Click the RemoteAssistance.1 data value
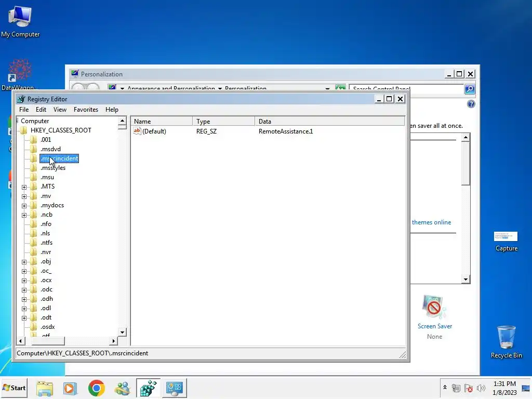The image size is (532, 399). click(x=286, y=131)
